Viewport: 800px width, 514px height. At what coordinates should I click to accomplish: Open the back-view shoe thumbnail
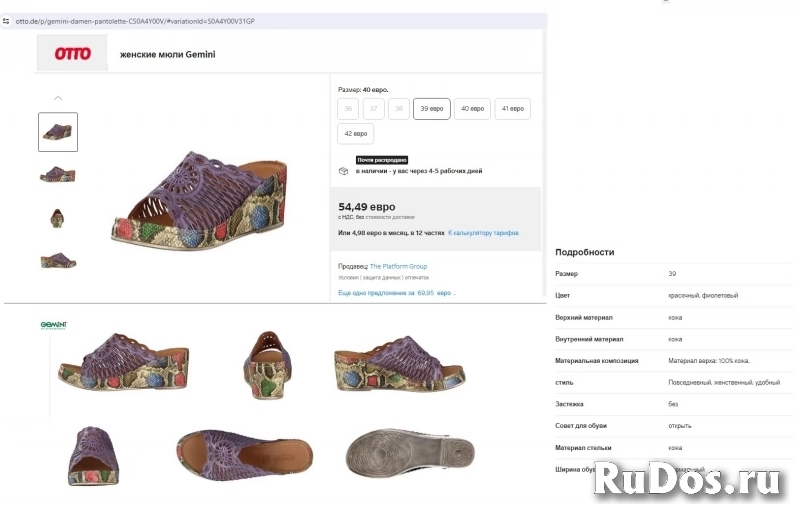[x=58, y=217]
